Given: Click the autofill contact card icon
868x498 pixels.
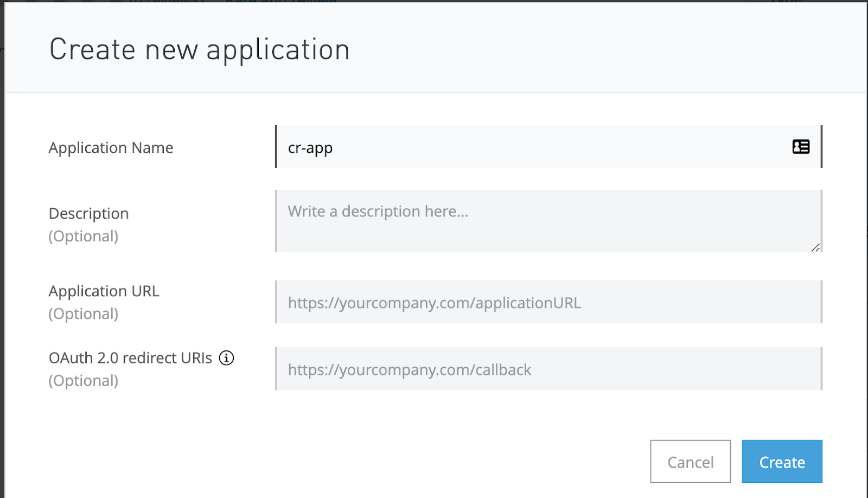Looking at the screenshot, I should tap(801, 147).
